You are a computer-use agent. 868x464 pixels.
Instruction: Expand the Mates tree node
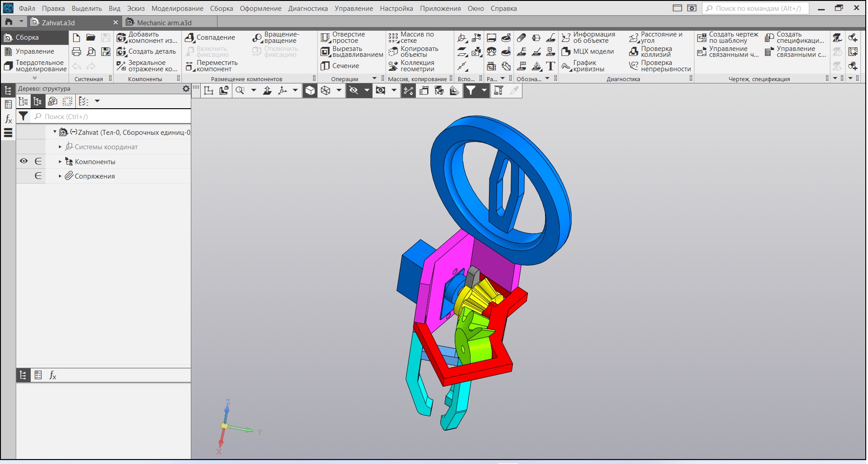click(x=60, y=176)
